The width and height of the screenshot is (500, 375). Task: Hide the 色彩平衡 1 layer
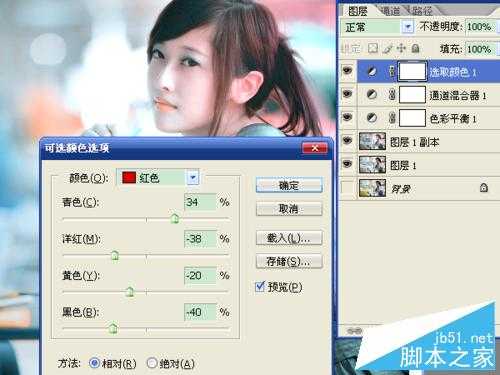(347, 117)
